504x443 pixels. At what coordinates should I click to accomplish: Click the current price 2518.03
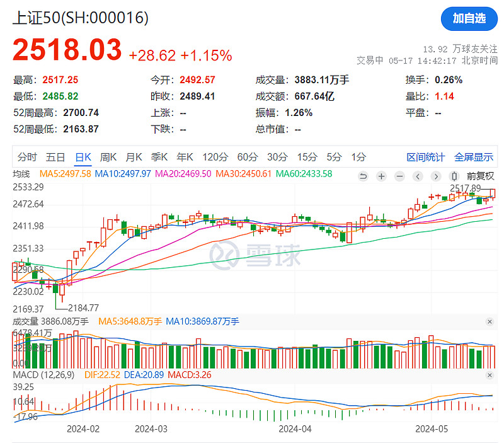click(67, 50)
